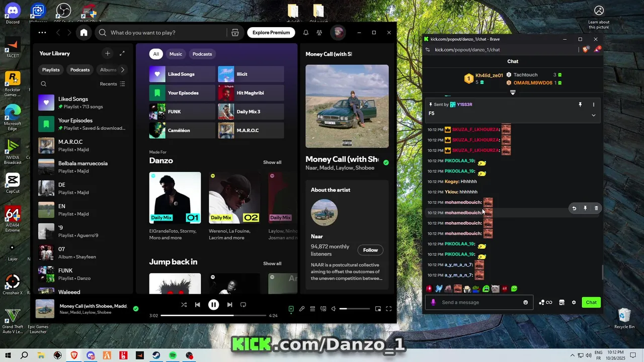The width and height of the screenshot is (644, 362).
Task: Open Spotify Friend Activity icon
Action: (319, 33)
